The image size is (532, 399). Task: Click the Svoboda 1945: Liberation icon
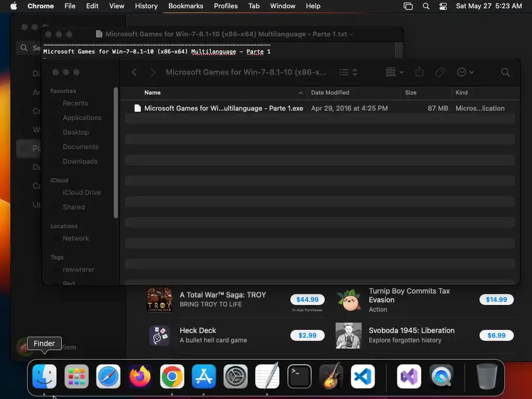(349, 335)
